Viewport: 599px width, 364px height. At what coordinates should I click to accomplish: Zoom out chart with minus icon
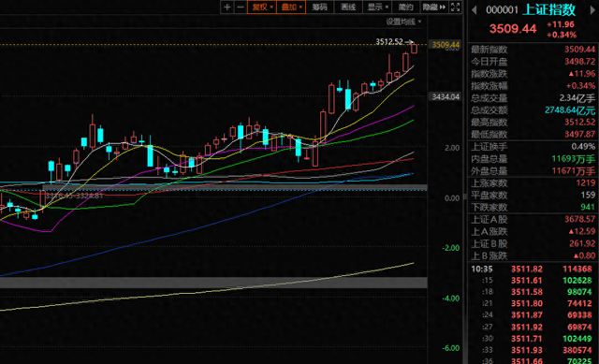241,7
